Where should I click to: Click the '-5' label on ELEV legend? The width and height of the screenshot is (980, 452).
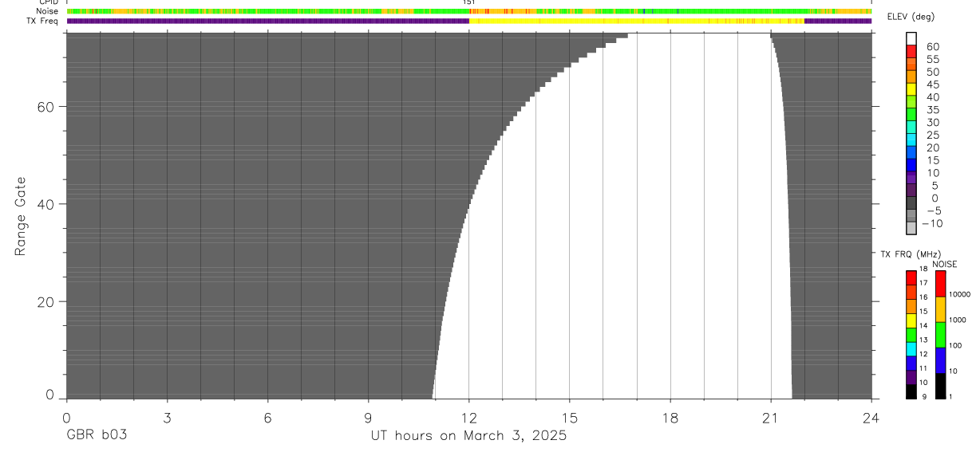[933, 211]
